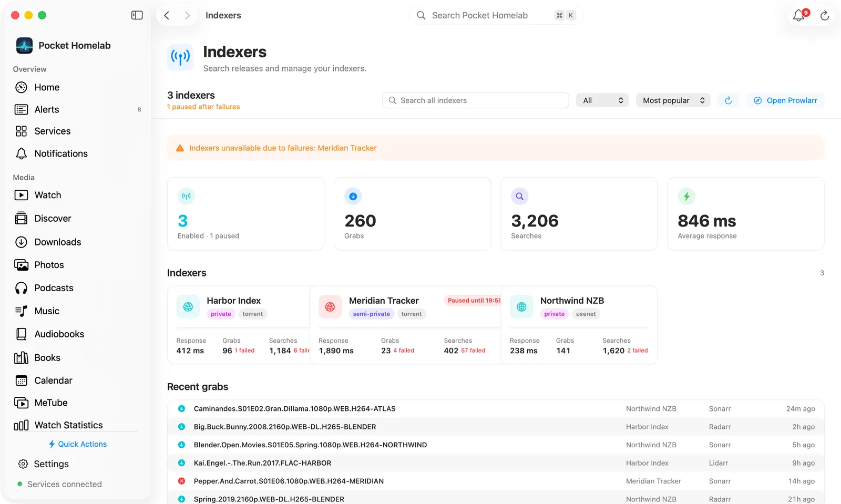
Task: Select the Caminandes.S01E02 grab row
Action: [x=496, y=409]
